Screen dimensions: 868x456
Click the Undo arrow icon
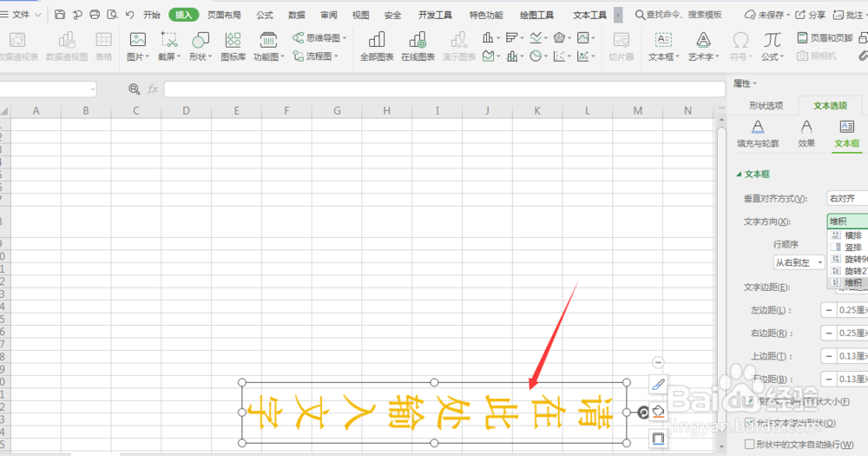click(x=129, y=15)
